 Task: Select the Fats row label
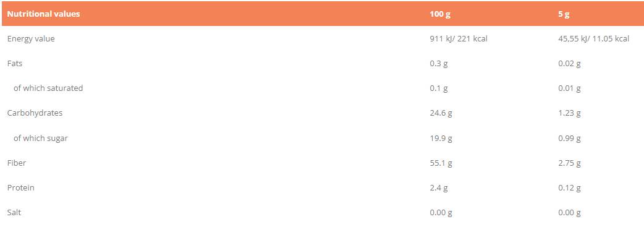(15, 64)
